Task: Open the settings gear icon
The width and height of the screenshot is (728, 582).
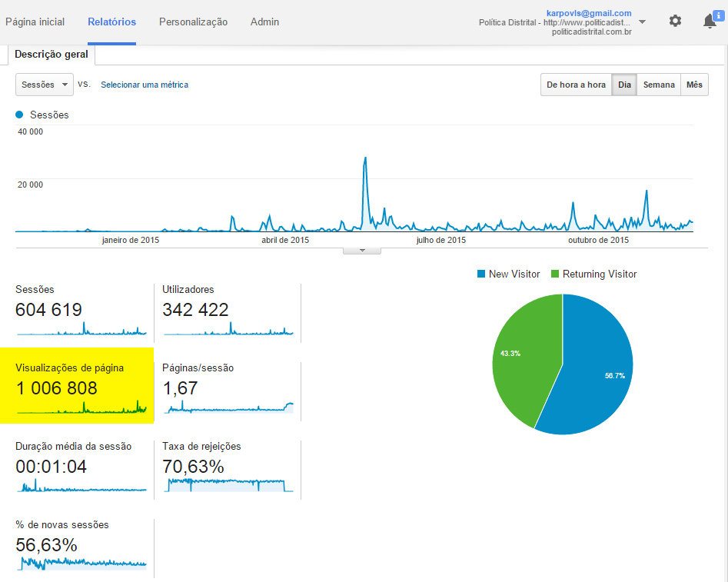Action: click(x=675, y=22)
